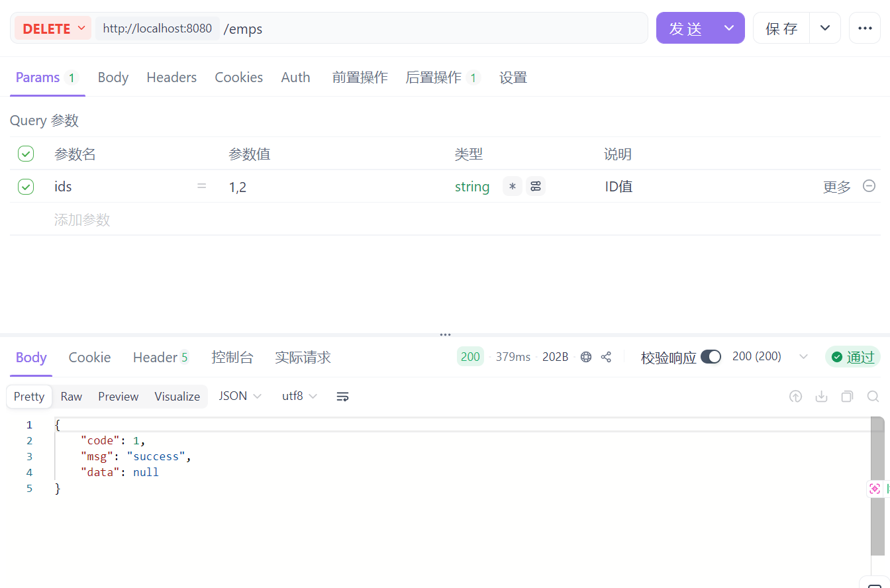Open the JSON format dropdown
This screenshot has width=890, height=588.
240,396
